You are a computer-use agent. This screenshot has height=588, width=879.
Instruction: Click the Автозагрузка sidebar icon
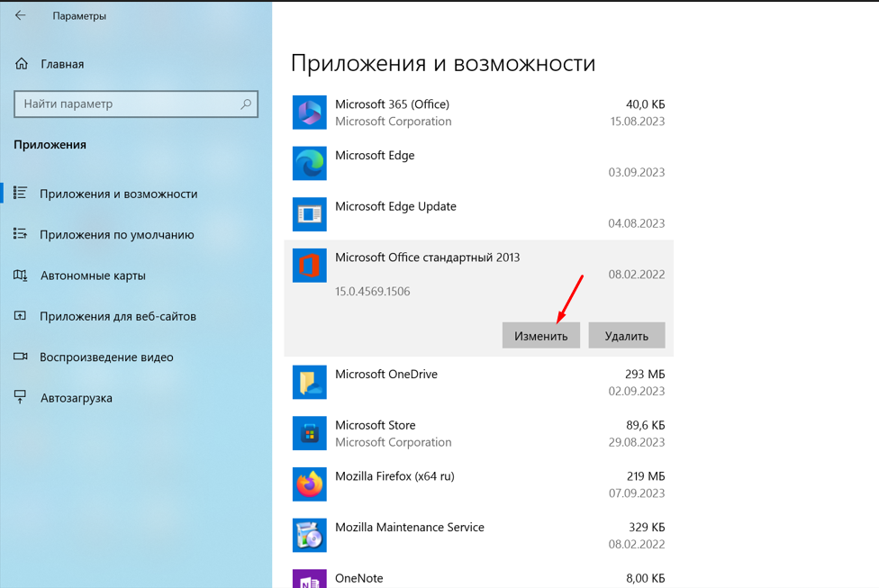pos(20,397)
